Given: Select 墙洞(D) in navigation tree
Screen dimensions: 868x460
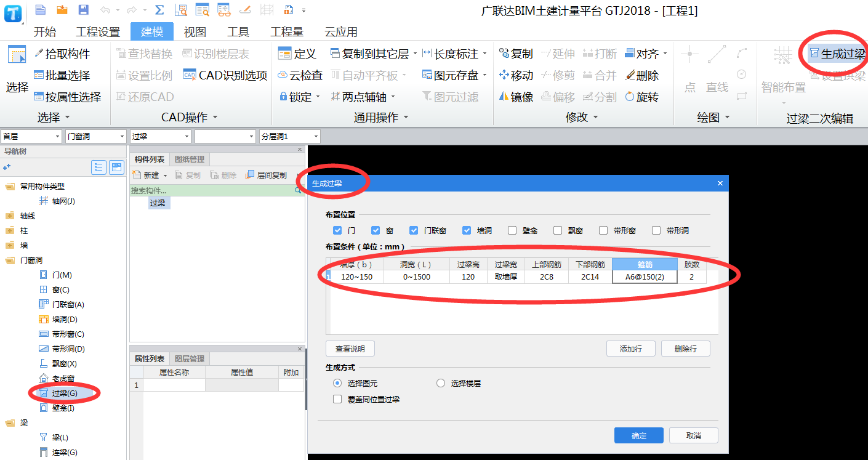Looking at the screenshot, I should tap(58, 319).
